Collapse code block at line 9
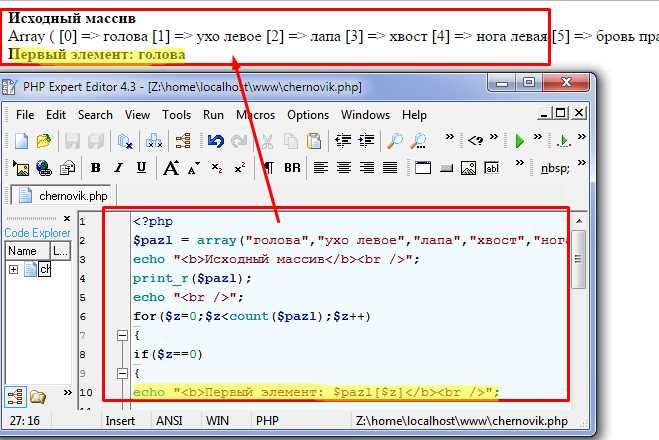Screen dimensions: 659x440 pyautogui.click(x=122, y=373)
